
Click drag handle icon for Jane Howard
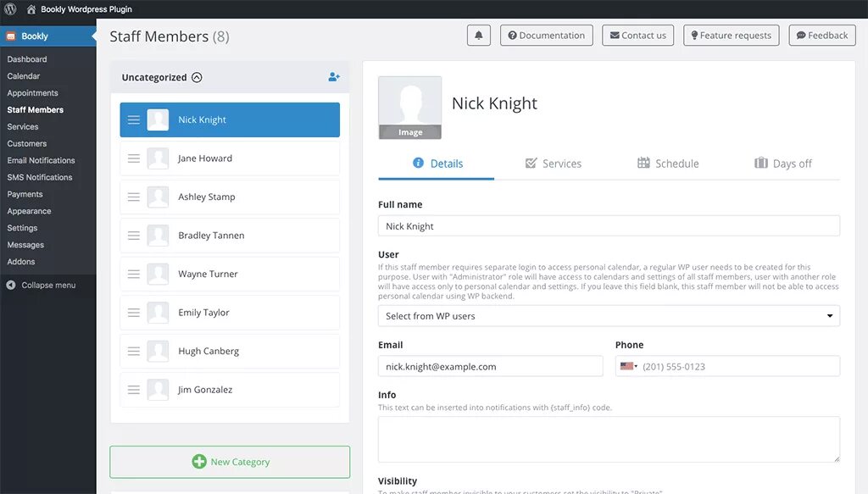134,158
